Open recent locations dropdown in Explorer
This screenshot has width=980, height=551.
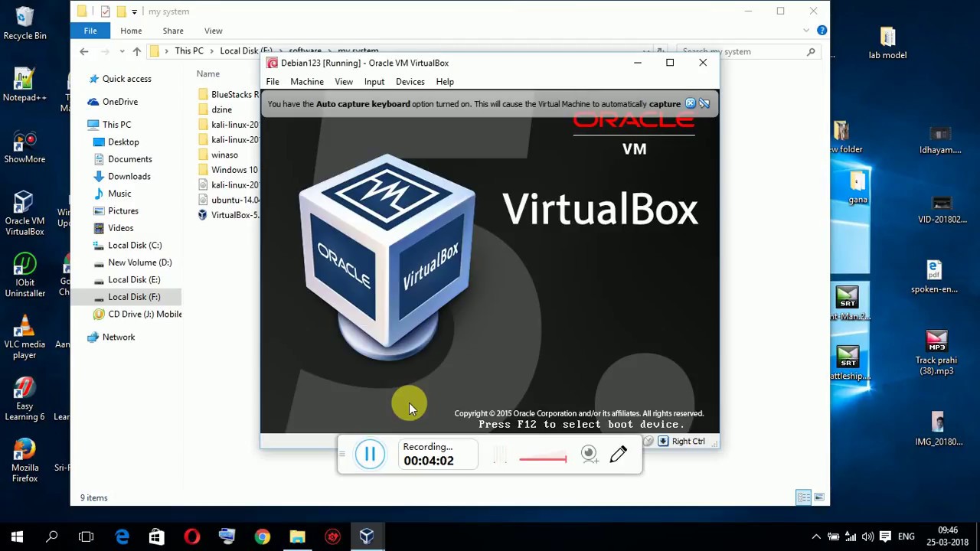[122, 51]
